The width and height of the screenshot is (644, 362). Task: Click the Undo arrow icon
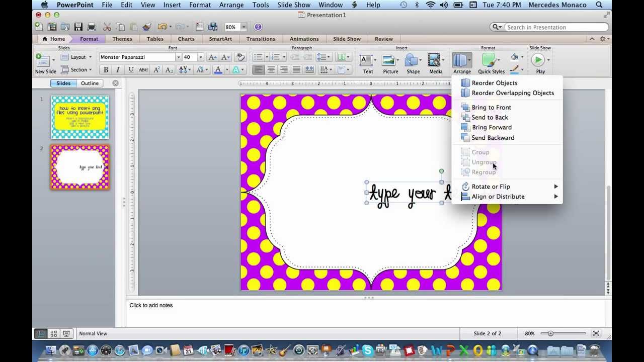(x=162, y=27)
